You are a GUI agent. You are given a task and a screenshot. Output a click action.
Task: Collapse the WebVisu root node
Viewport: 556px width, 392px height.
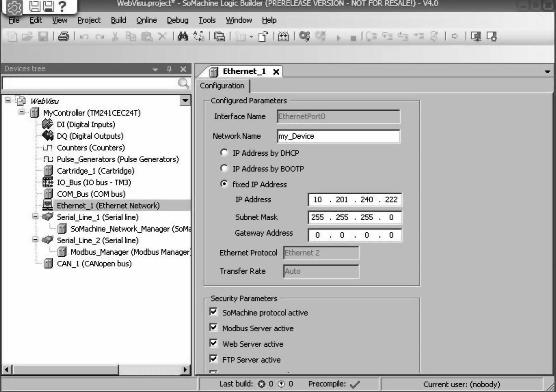[x=8, y=100]
